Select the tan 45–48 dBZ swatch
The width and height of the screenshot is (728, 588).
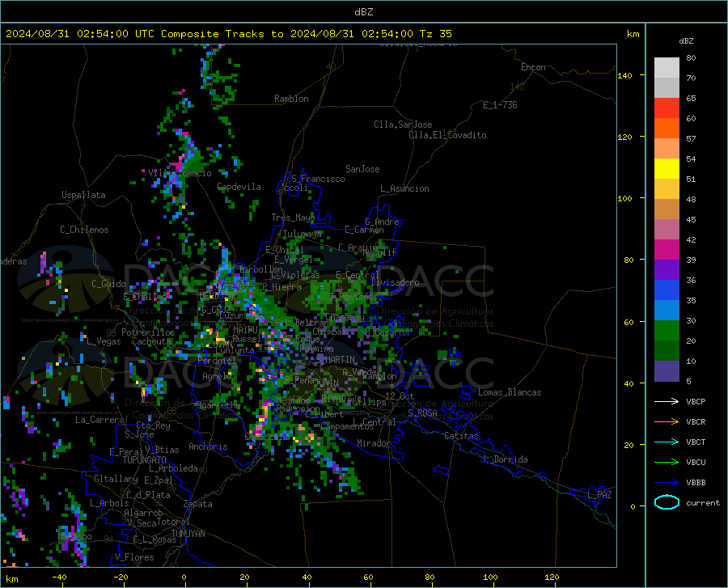[667, 209]
